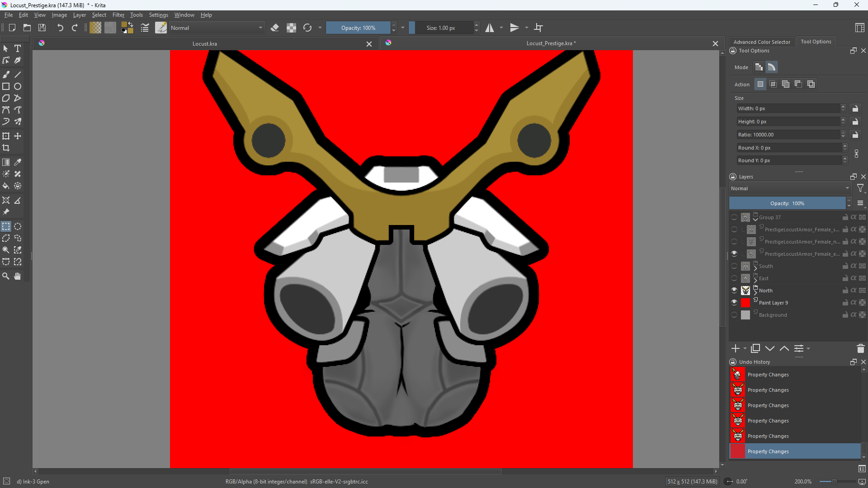This screenshot has height=488, width=868.
Task: Open the layer blending mode dropdown
Action: click(790, 188)
